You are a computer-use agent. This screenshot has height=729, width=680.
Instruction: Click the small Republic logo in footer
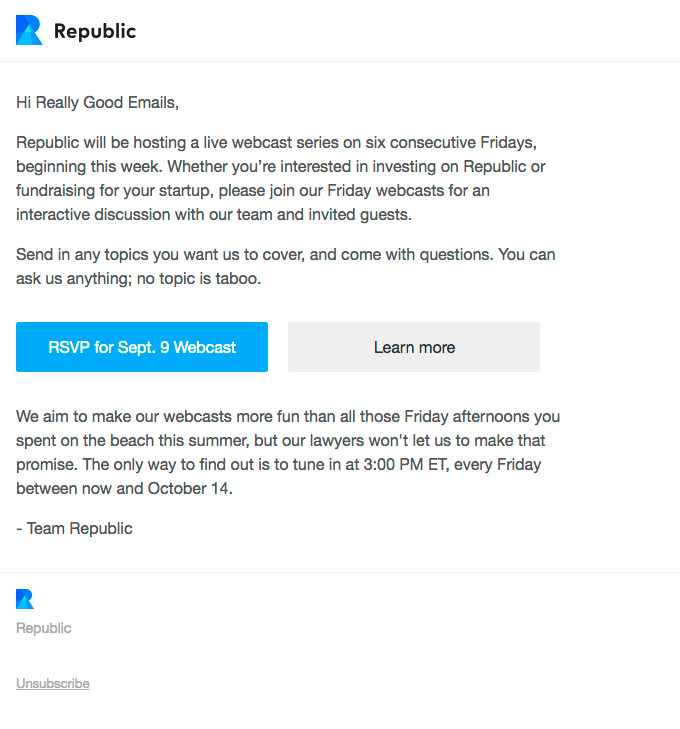coord(25,599)
